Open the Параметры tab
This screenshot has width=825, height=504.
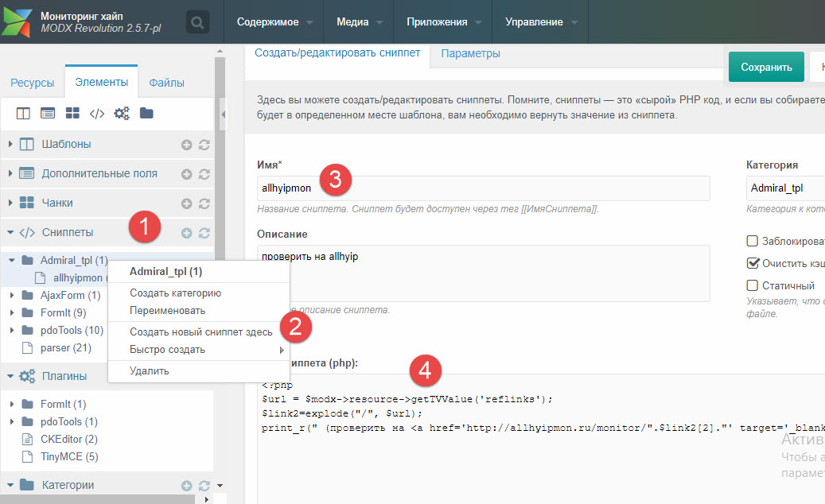(470, 53)
